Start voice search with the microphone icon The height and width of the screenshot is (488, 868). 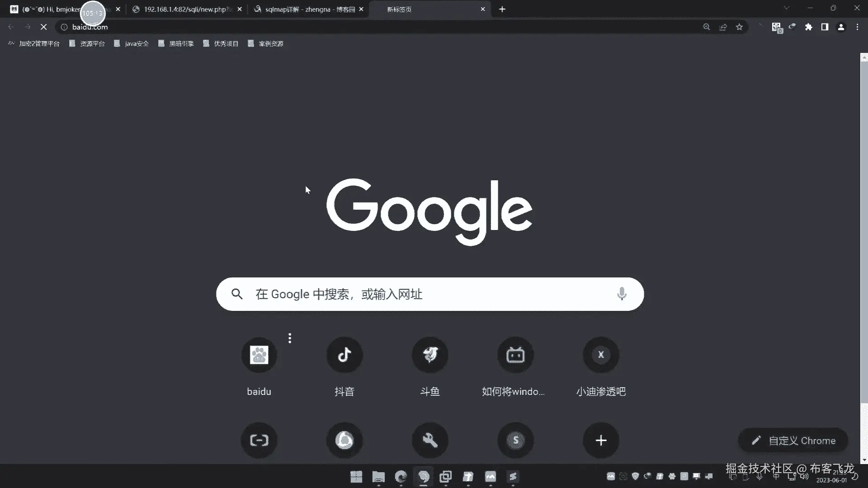click(622, 294)
